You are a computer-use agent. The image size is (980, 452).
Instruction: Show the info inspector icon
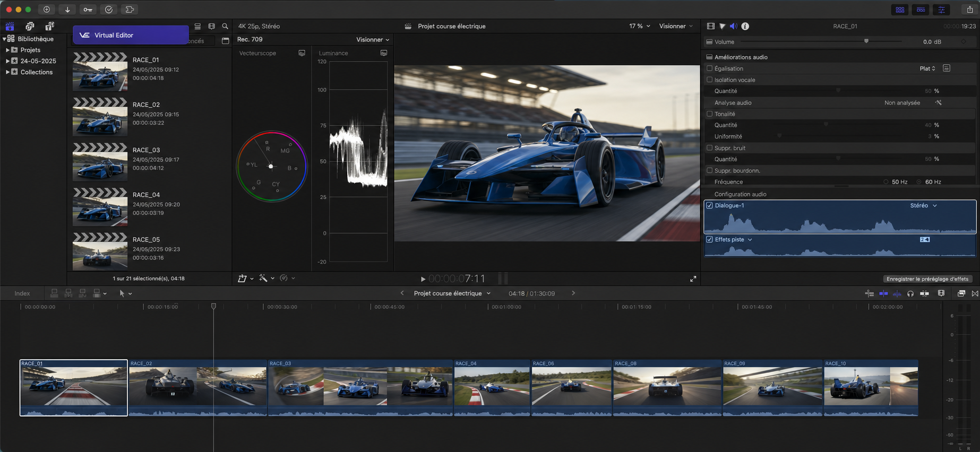click(745, 26)
